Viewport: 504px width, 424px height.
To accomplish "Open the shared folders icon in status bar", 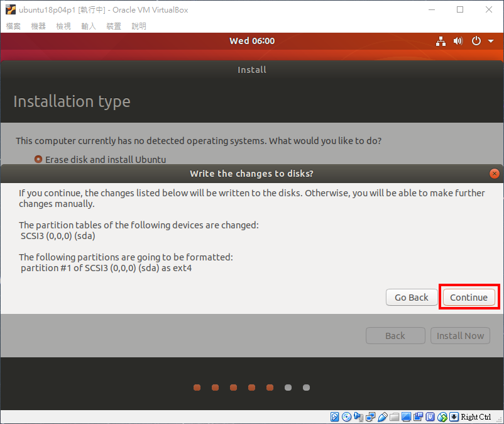I will click(394, 417).
